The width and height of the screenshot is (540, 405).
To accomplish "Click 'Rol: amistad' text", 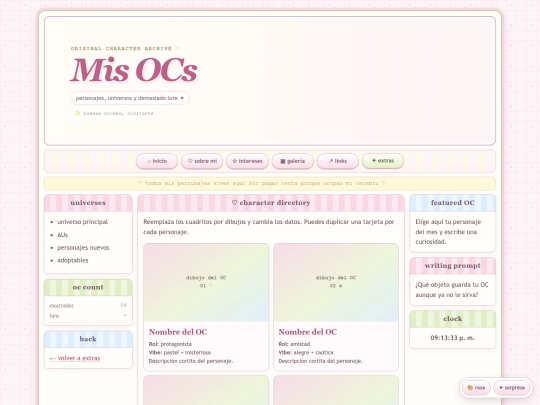I will click(294, 344).
